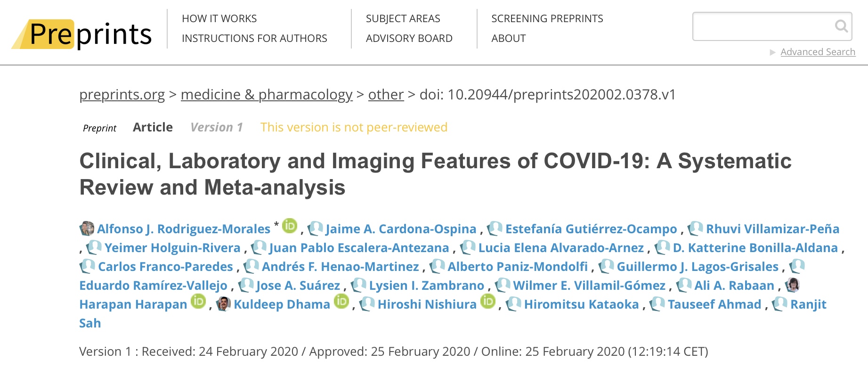Expand Advanced Search triangle arrow
The width and height of the screenshot is (868, 368).
[x=772, y=52]
